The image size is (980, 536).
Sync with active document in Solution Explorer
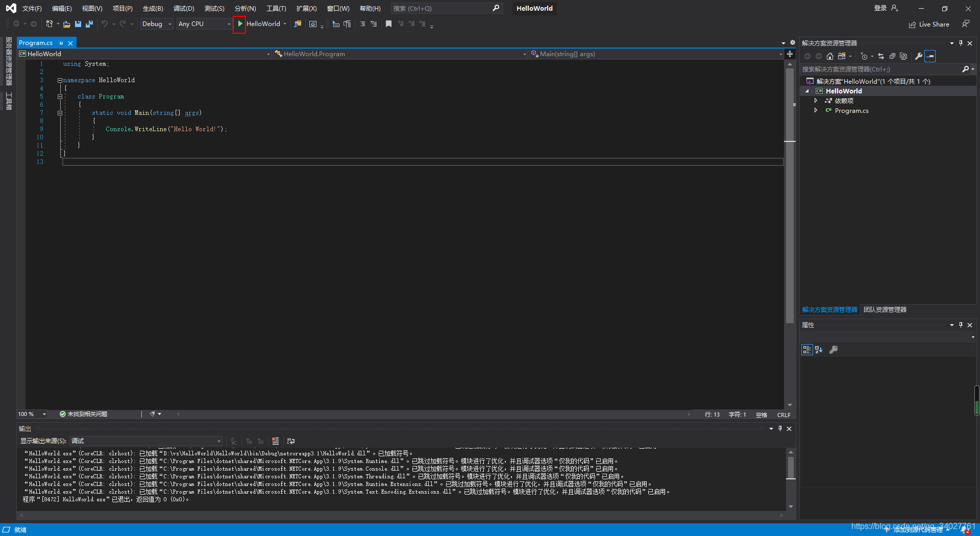pos(881,56)
